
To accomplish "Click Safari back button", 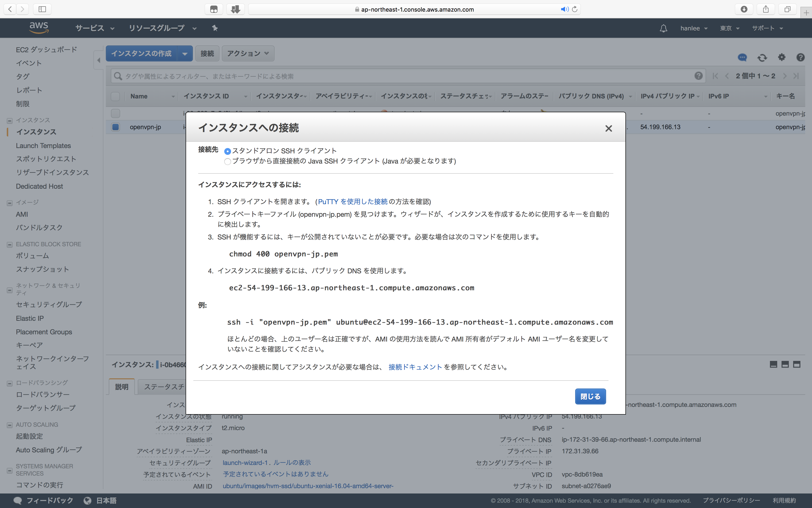I will (10, 9).
